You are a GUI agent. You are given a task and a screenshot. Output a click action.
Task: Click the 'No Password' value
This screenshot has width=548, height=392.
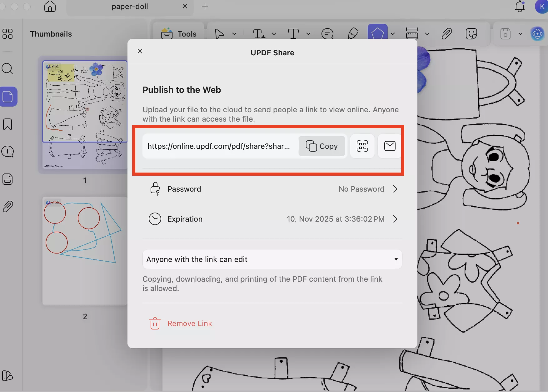361,189
